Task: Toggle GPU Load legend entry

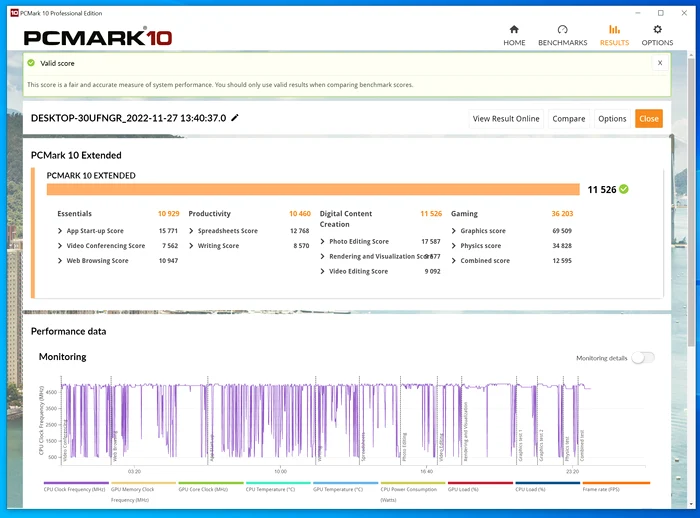Action: [480, 487]
